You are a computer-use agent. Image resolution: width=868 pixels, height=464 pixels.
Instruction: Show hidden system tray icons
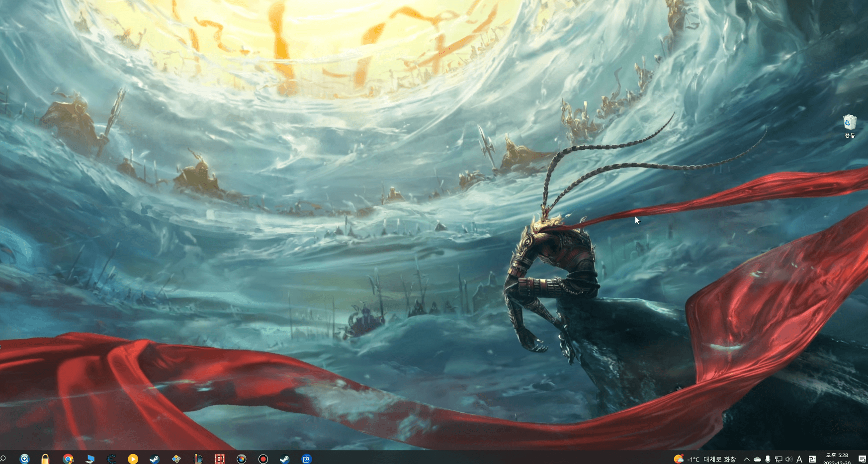pos(746,459)
